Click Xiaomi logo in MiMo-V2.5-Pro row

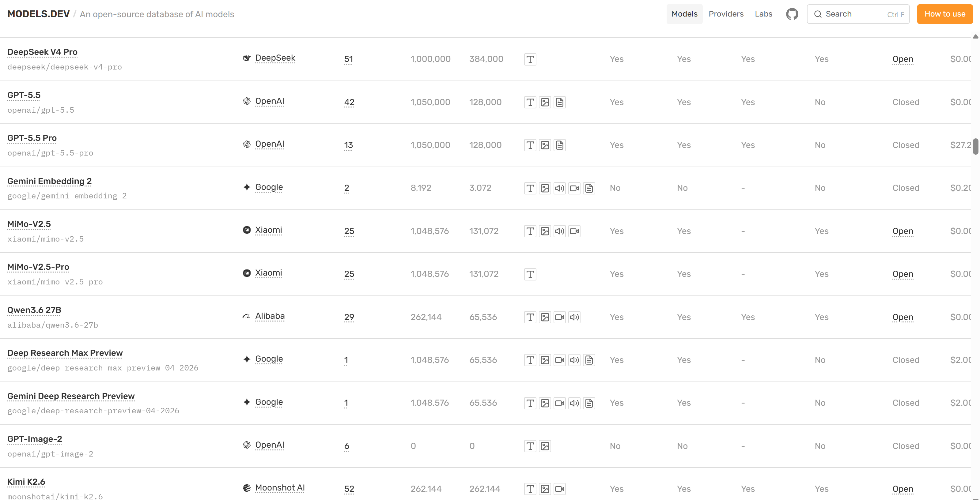coord(247,273)
